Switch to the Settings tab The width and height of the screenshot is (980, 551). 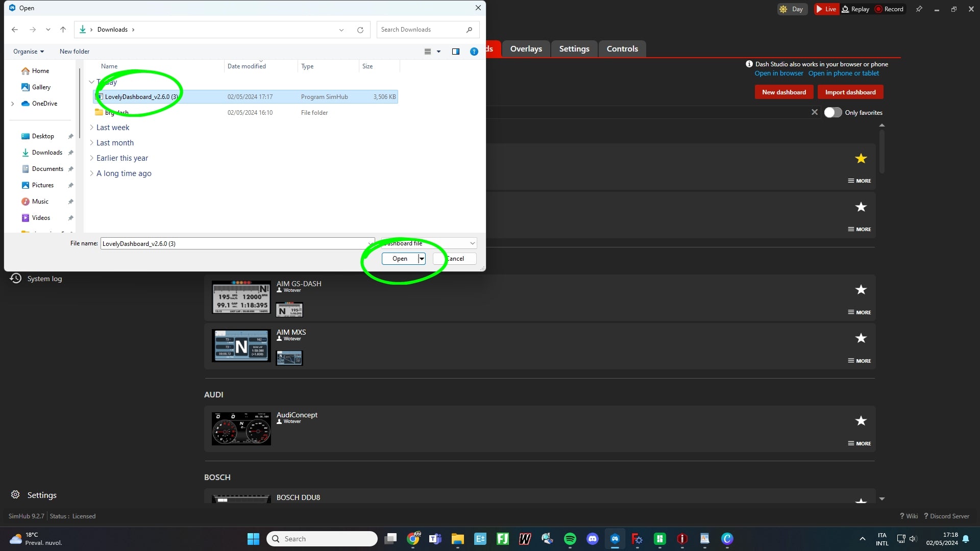pos(574,49)
